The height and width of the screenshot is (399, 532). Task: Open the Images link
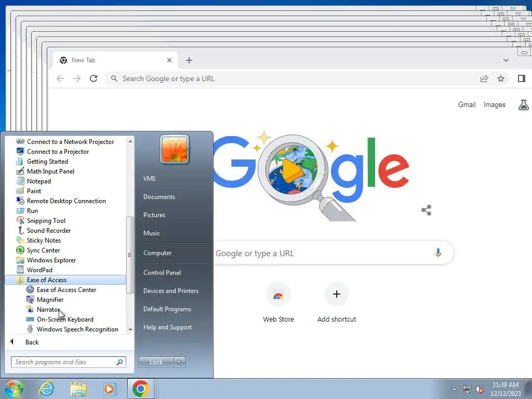coord(495,104)
